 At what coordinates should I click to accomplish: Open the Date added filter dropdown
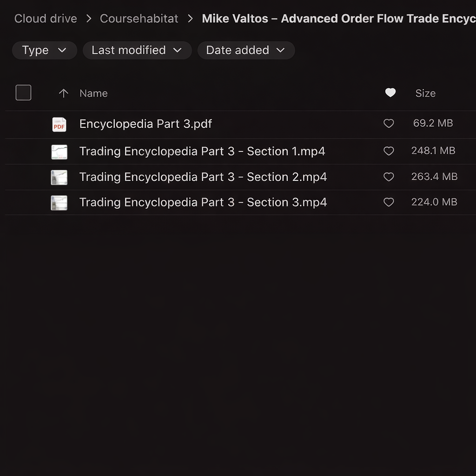[x=245, y=50]
